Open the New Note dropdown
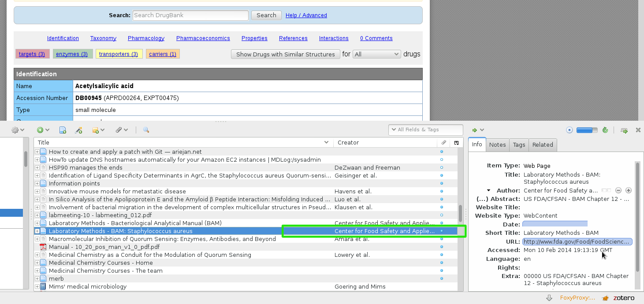This screenshot has height=304, width=644. pos(98,130)
